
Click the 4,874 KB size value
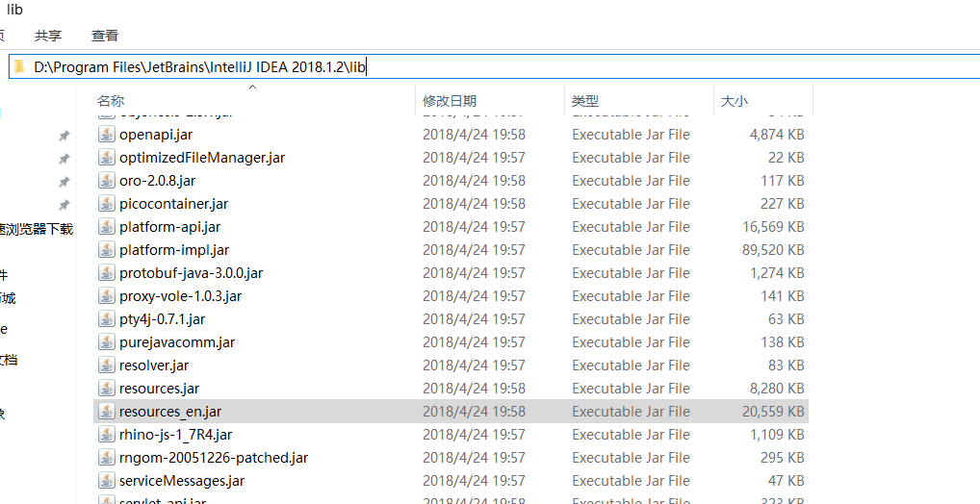click(x=777, y=135)
